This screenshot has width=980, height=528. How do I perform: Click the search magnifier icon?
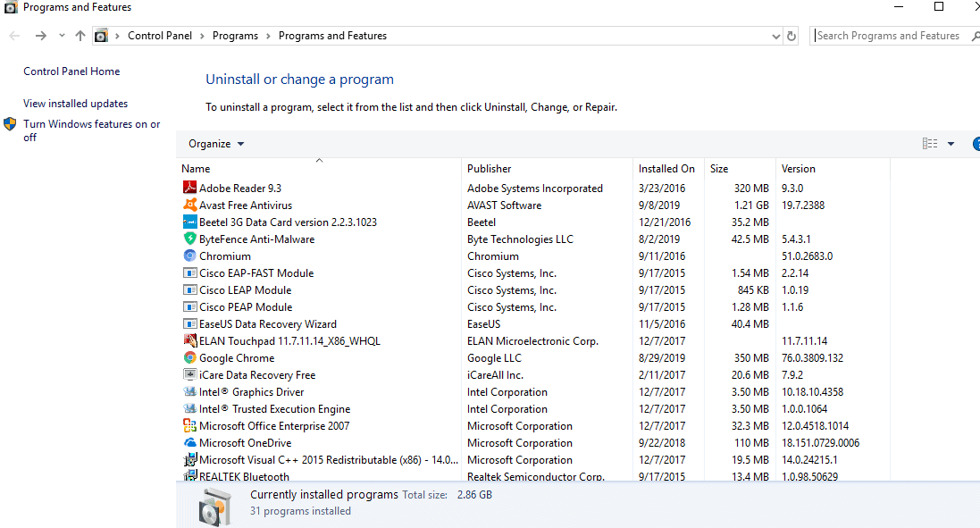point(976,37)
